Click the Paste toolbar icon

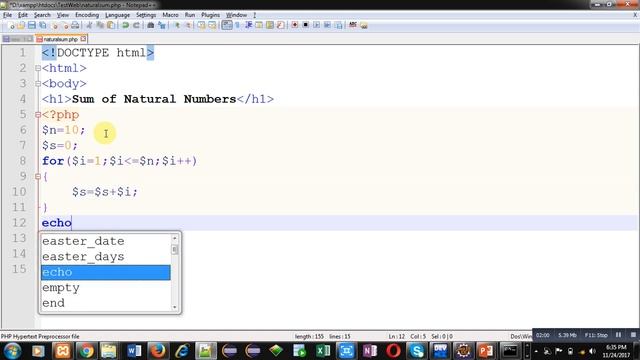tap(111, 25)
